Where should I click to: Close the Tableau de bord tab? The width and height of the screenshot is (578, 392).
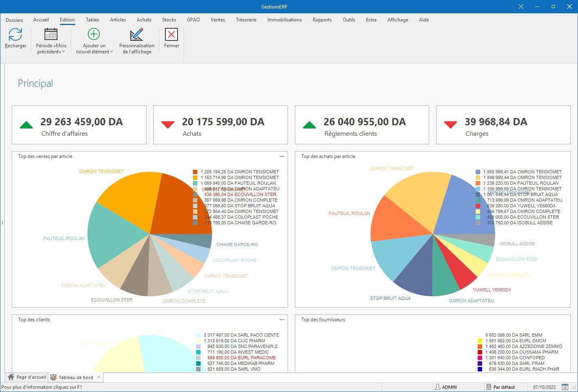(99, 377)
